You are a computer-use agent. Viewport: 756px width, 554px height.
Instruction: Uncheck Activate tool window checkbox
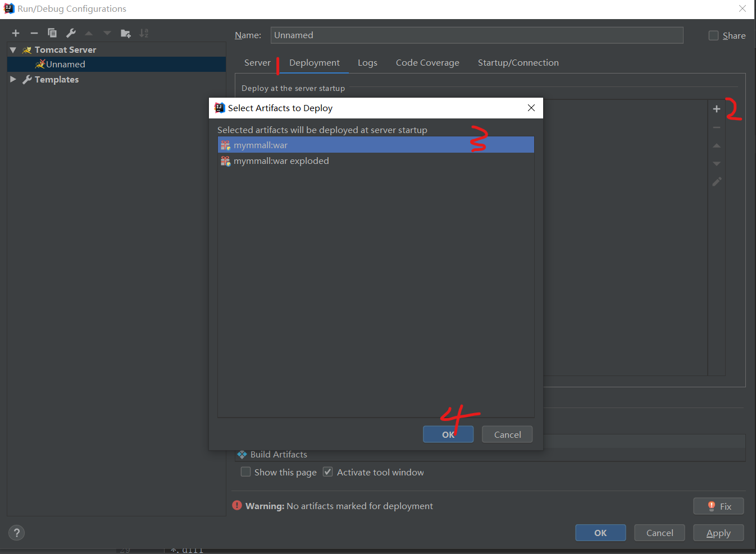pos(328,472)
